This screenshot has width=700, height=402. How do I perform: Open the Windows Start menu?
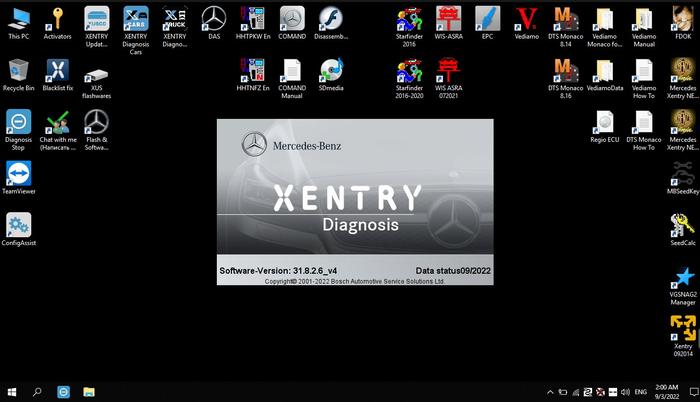point(11,392)
